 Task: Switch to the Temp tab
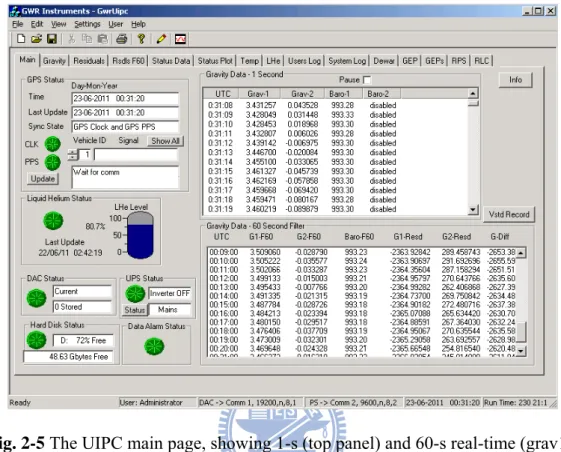pos(249,61)
